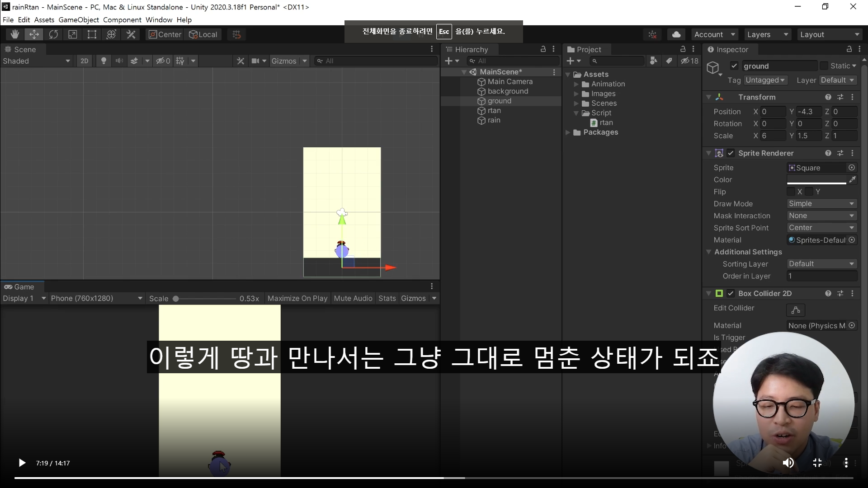This screenshot has width=868, height=488.
Task: Open the Layout dropdown
Action: point(829,34)
